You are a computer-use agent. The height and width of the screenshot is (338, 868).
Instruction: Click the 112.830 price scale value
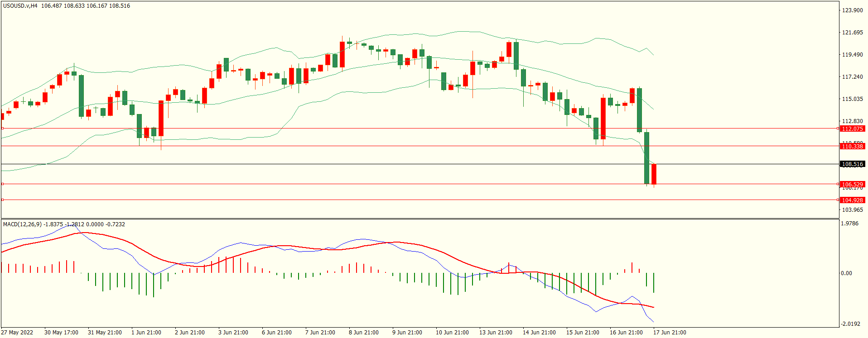[852, 121]
